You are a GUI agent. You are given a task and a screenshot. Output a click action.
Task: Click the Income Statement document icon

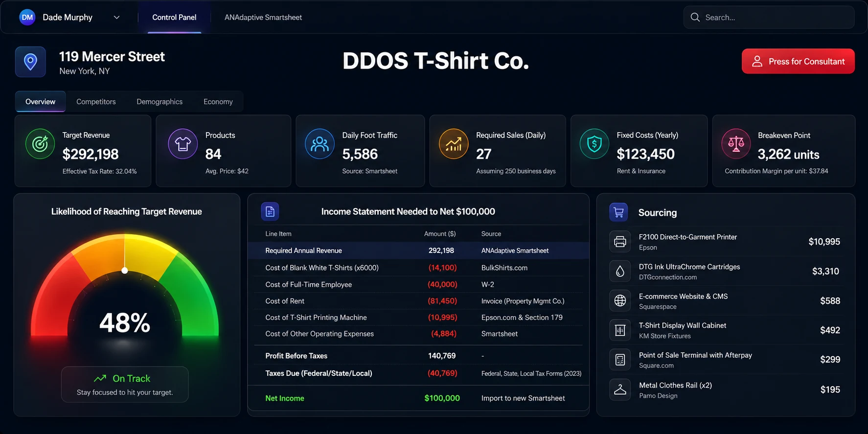(x=270, y=211)
